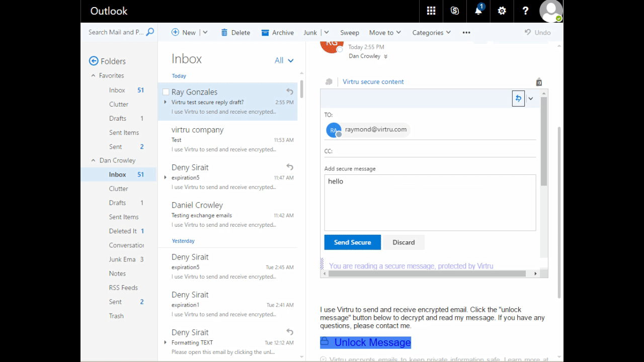Click the search magnifier icon

pos(150,32)
